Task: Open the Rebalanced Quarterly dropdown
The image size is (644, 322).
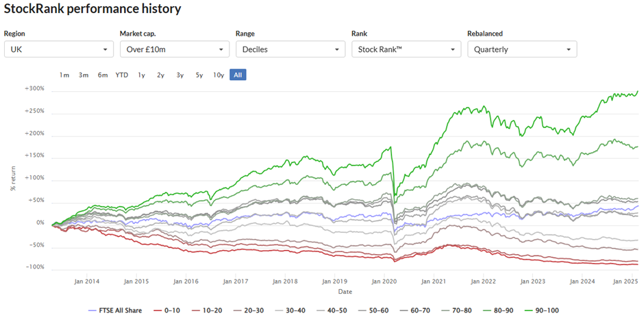Action: point(522,49)
